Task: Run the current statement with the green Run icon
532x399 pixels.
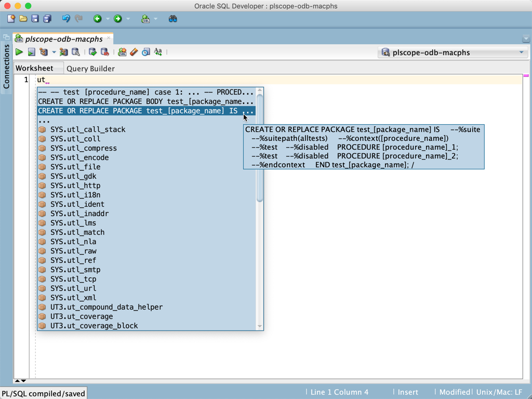Action: point(19,52)
